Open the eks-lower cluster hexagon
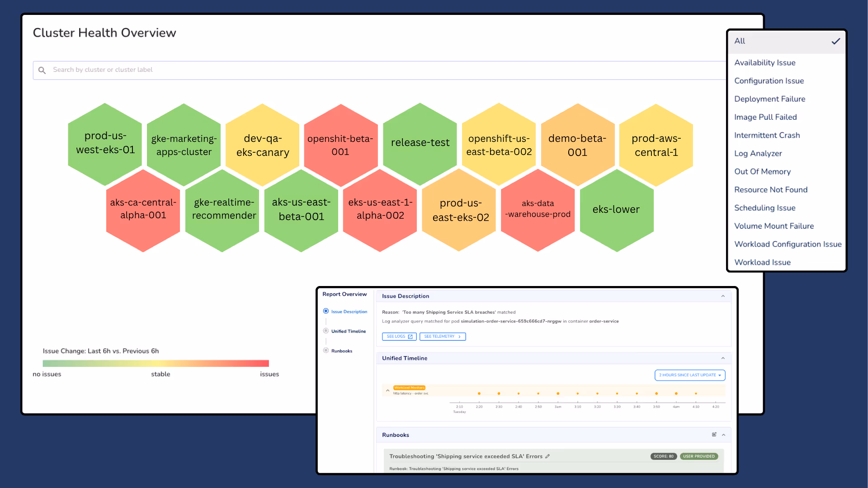This screenshot has width=868, height=488. [x=617, y=210]
